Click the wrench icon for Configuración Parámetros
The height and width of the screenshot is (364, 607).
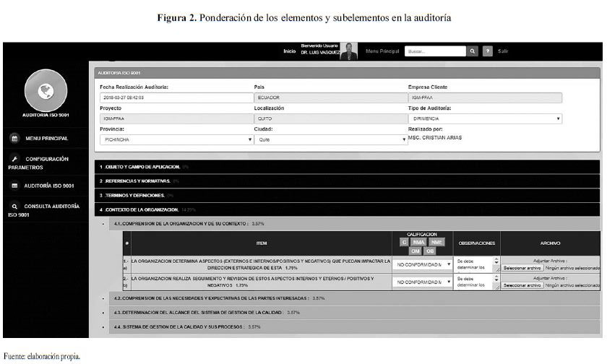14,158
